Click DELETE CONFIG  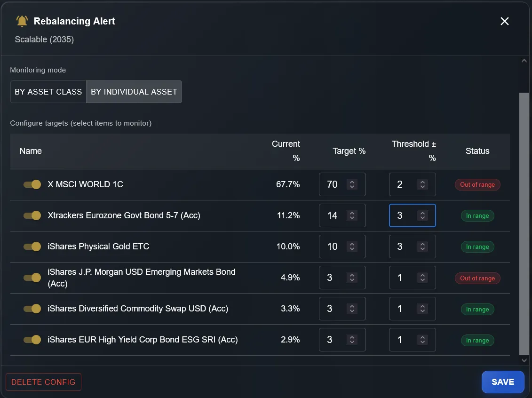pos(43,382)
